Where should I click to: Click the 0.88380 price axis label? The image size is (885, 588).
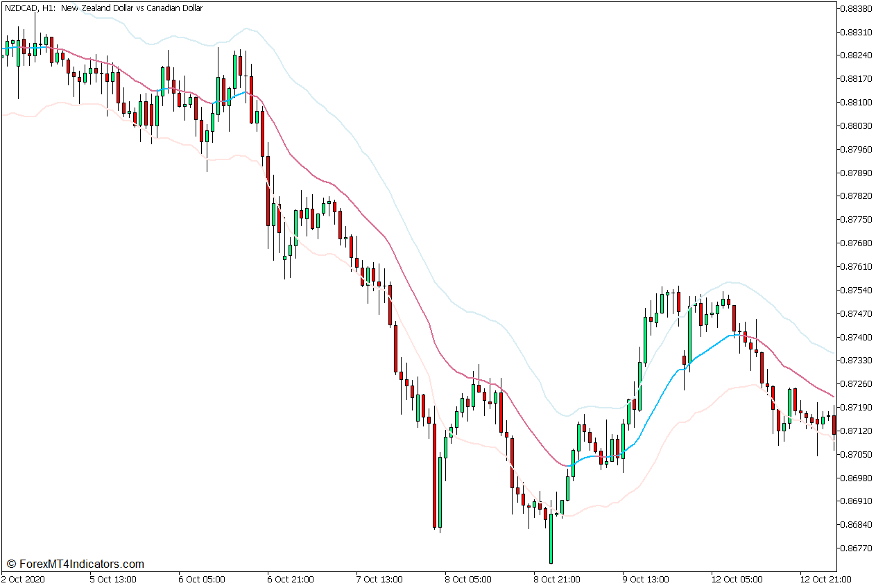coord(855,9)
